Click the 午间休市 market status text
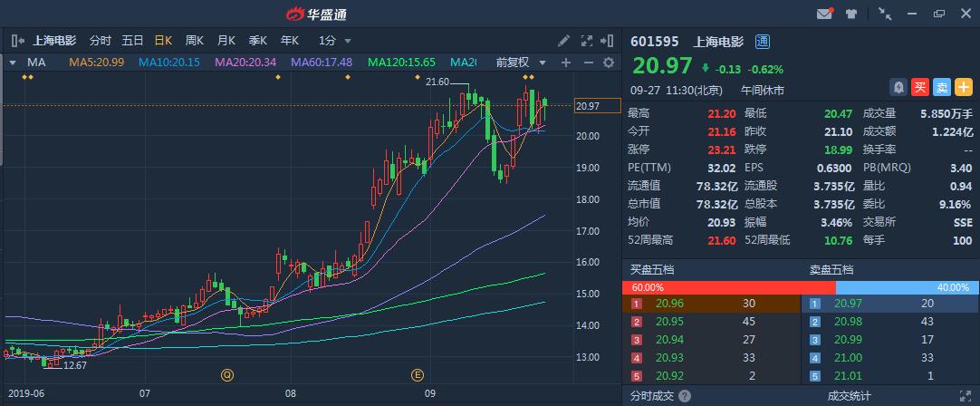Image resolution: width=980 pixels, height=406 pixels. 763,91
